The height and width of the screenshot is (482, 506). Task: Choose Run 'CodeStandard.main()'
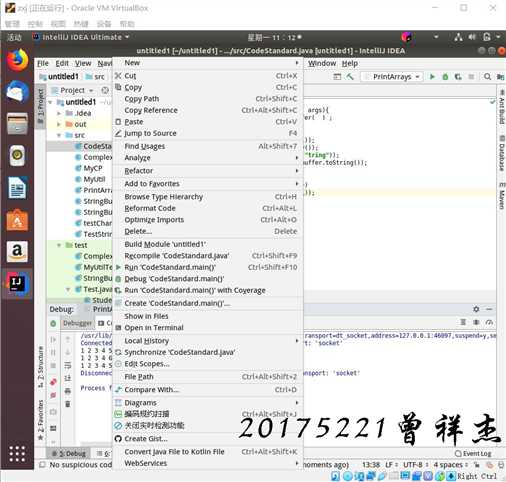[207, 267]
